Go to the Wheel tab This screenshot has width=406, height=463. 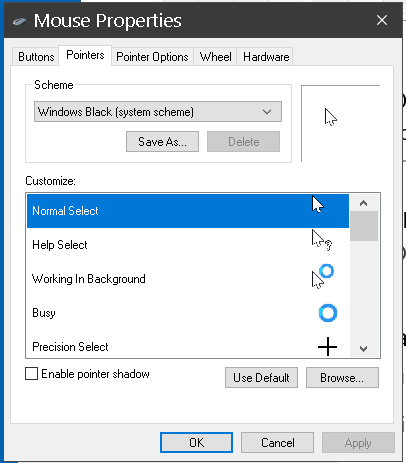[215, 57]
